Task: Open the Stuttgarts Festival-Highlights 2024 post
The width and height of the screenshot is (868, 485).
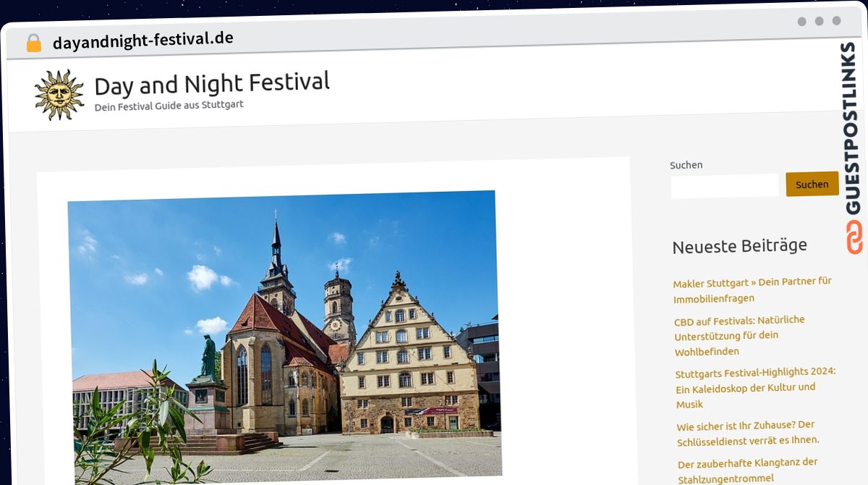Action: [x=755, y=387]
